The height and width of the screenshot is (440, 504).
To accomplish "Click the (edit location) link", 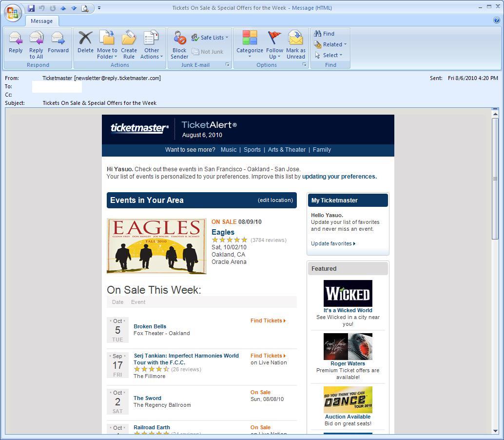I will 275,200.
